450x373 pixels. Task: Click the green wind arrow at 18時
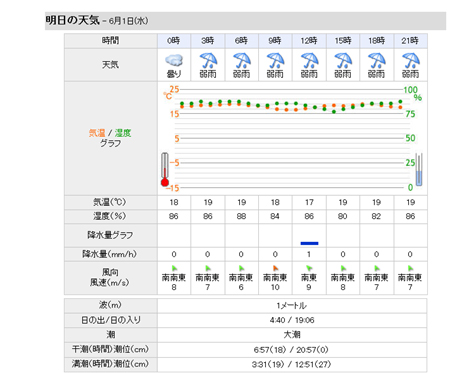(377, 268)
